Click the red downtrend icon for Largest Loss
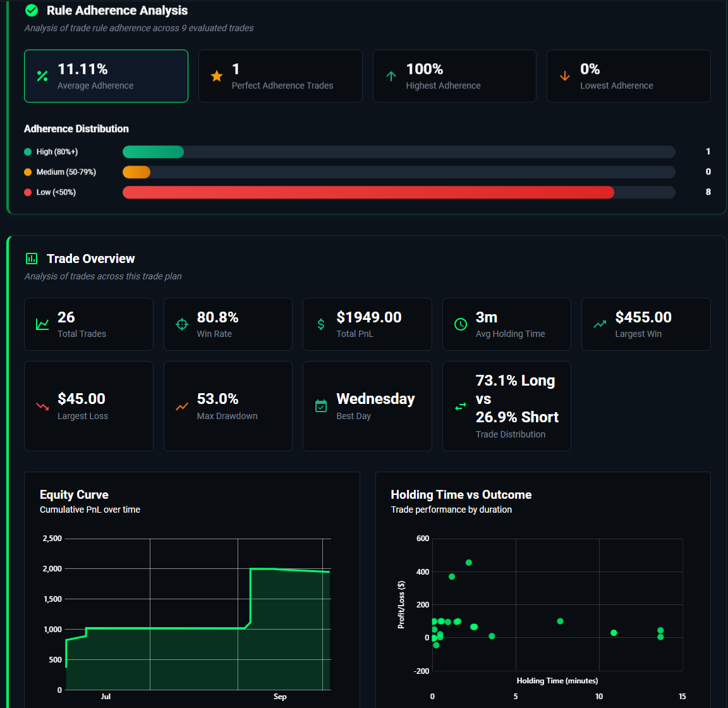The height and width of the screenshot is (708, 728). (42, 406)
